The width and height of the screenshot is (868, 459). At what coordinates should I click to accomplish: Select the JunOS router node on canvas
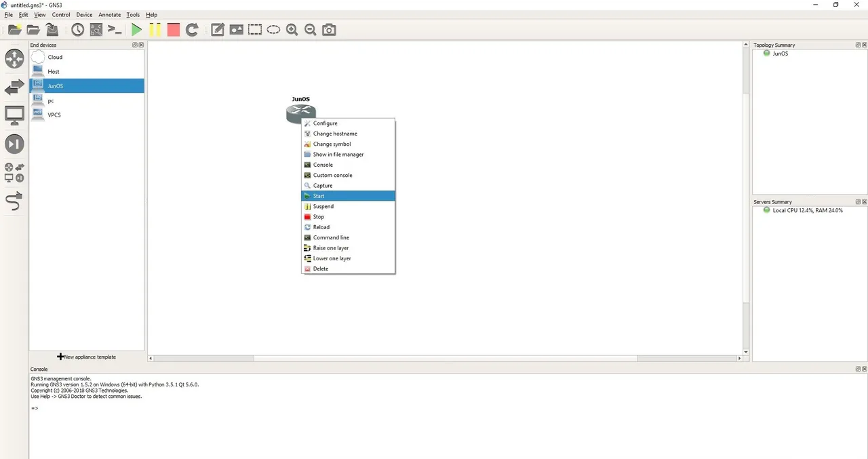300,113
